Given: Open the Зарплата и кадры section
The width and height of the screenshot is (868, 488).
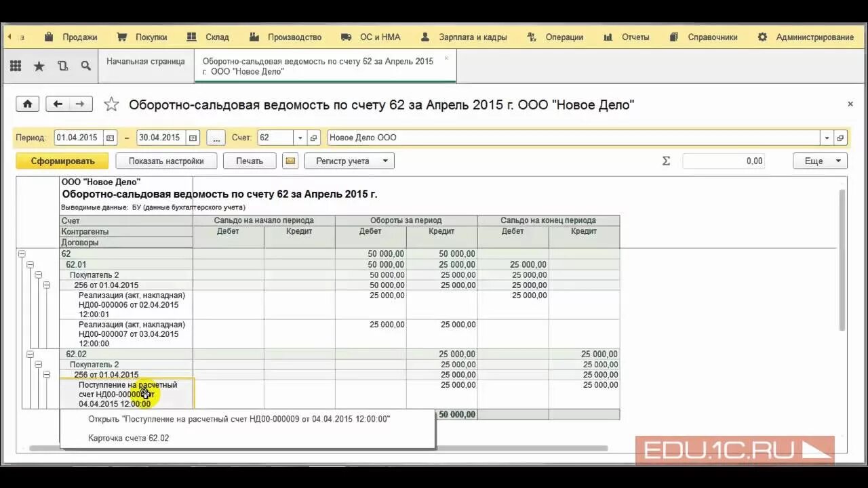Looking at the screenshot, I should tap(464, 37).
